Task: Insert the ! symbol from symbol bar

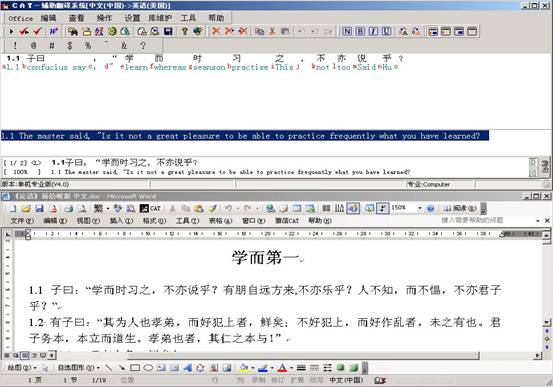Action: [x=15, y=46]
